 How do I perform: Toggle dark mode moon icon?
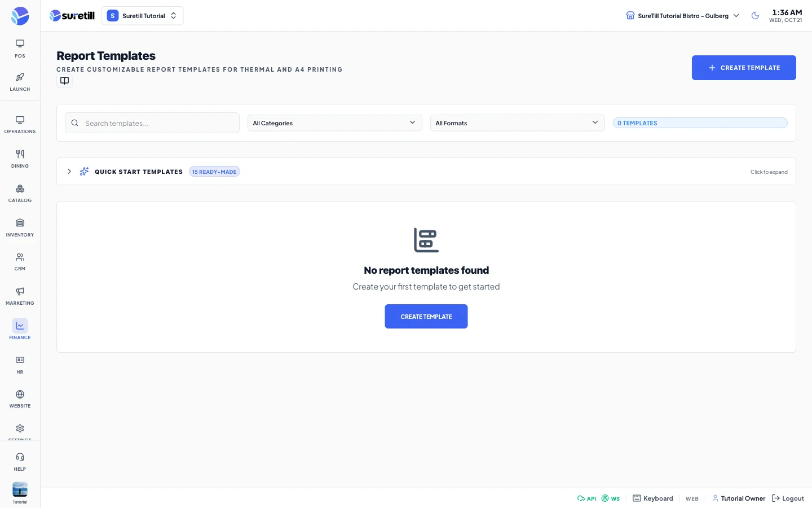(x=755, y=16)
